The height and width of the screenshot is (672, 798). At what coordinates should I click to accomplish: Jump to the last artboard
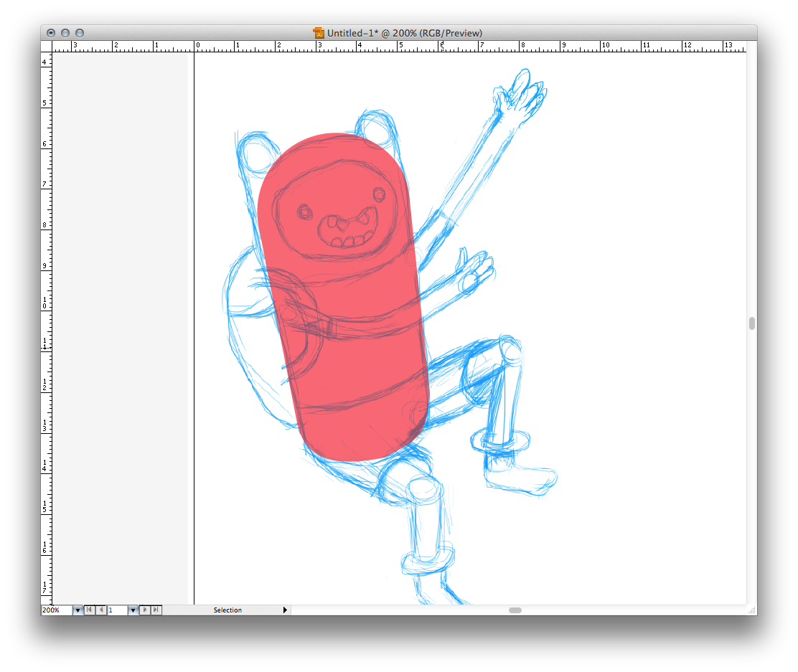pos(156,610)
